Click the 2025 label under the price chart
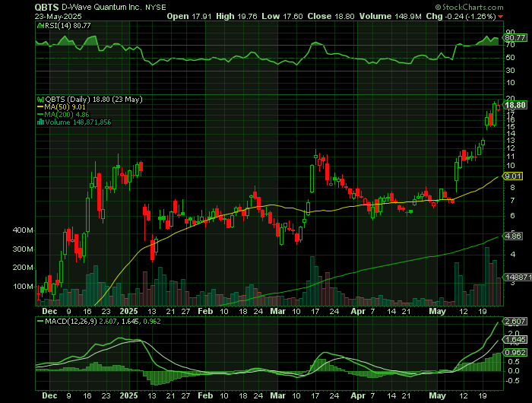532x403 pixels. [129, 311]
